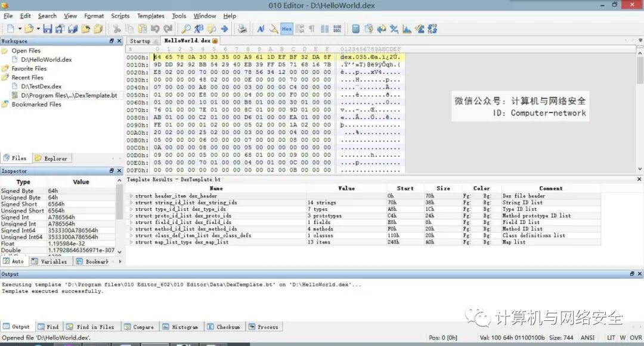
Task: Toggle Hex edit mode button
Action: [x=287, y=29]
